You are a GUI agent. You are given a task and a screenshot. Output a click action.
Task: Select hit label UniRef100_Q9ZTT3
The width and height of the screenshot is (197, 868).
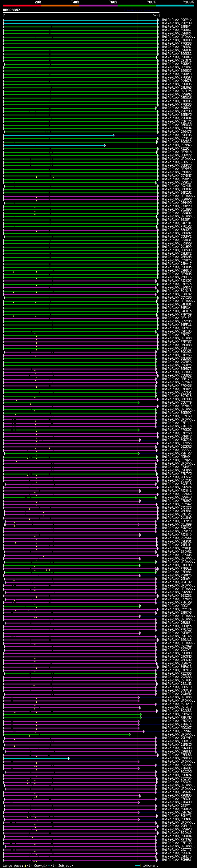176,850
